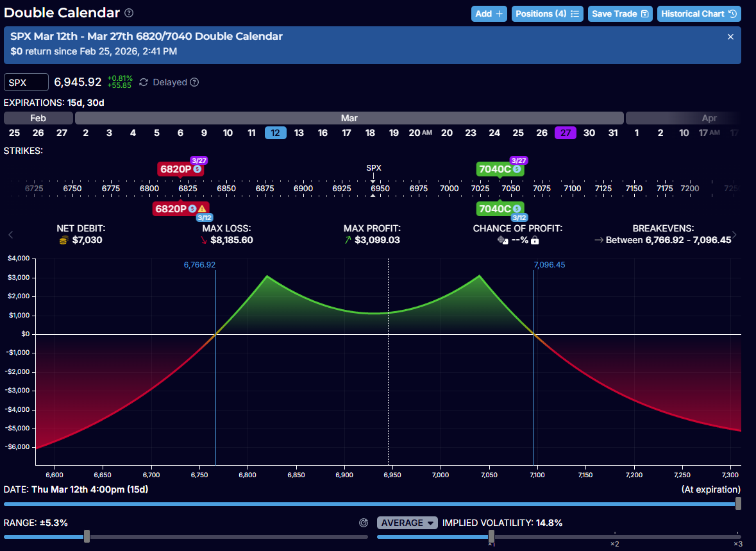Image resolution: width=756 pixels, height=551 pixels.
Task: Close the trade summary banner
Action: point(730,37)
